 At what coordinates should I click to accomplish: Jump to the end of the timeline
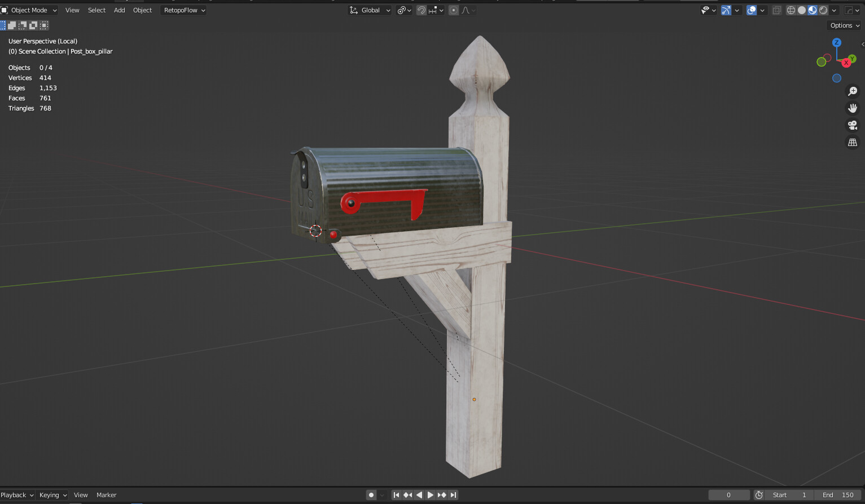[453, 494]
